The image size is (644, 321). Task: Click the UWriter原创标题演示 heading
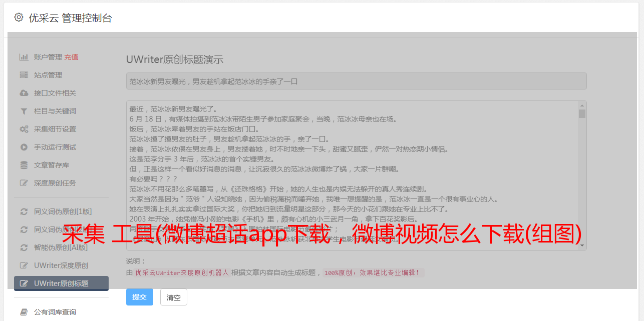(175, 59)
